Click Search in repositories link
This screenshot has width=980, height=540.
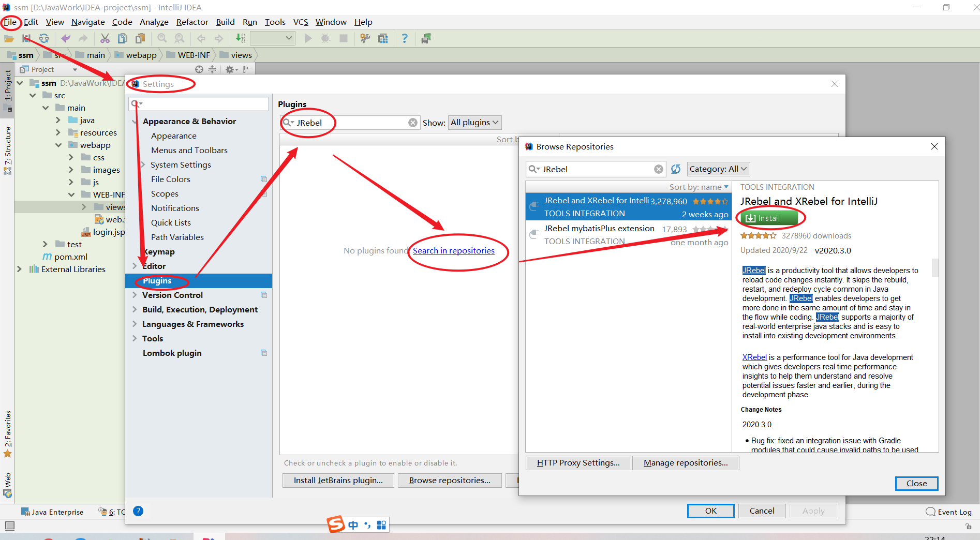pyautogui.click(x=454, y=250)
